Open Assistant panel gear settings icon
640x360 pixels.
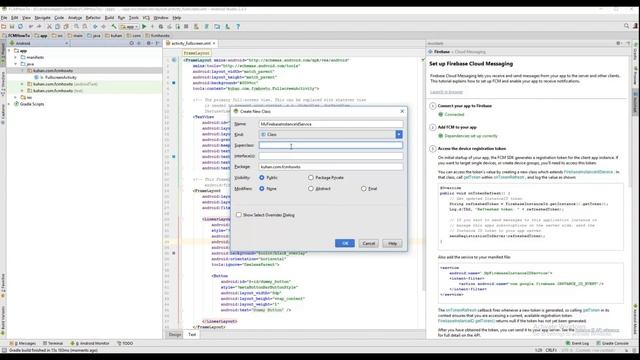(619, 43)
